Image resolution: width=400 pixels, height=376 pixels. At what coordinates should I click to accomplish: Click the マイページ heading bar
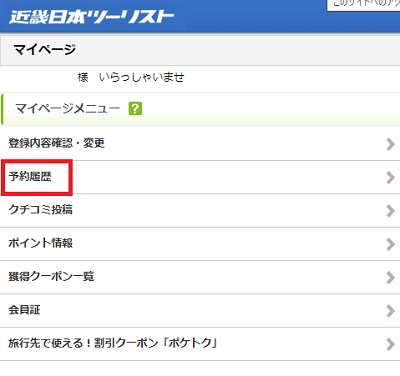click(200, 50)
